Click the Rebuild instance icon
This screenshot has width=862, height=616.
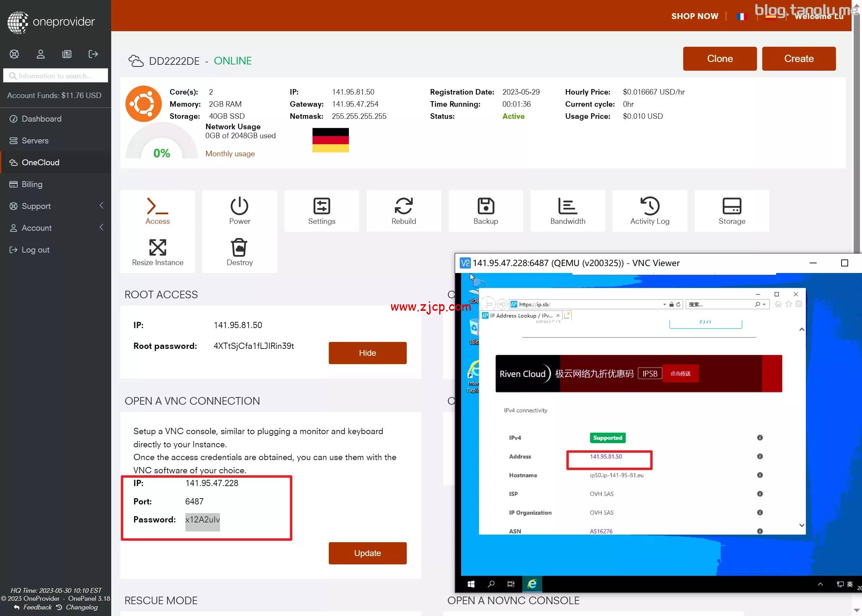tap(404, 206)
